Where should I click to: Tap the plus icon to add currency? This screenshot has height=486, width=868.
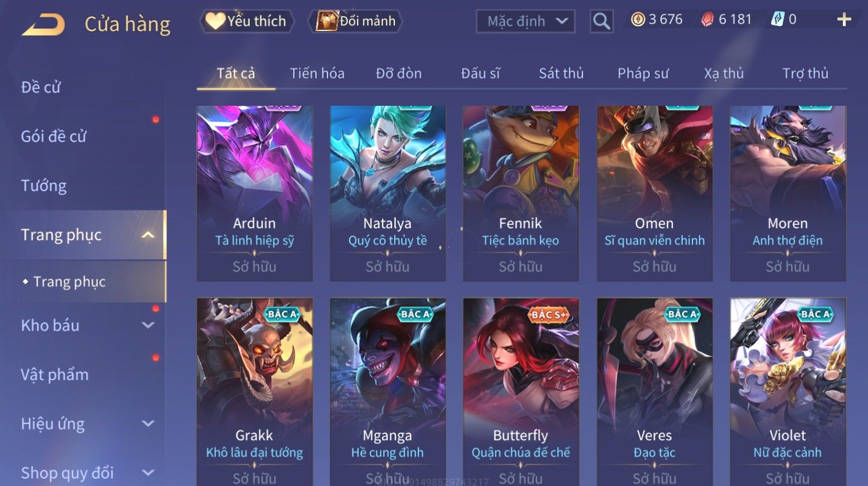tap(844, 20)
